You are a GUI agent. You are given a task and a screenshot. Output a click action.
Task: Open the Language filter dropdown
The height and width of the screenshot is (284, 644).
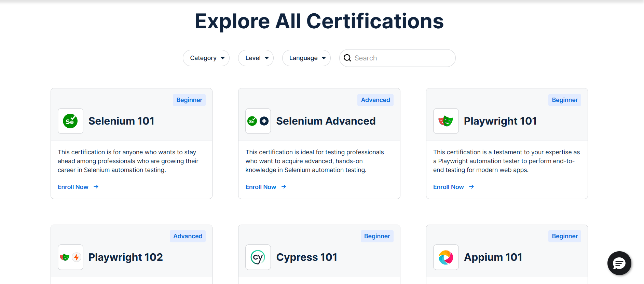[306, 58]
